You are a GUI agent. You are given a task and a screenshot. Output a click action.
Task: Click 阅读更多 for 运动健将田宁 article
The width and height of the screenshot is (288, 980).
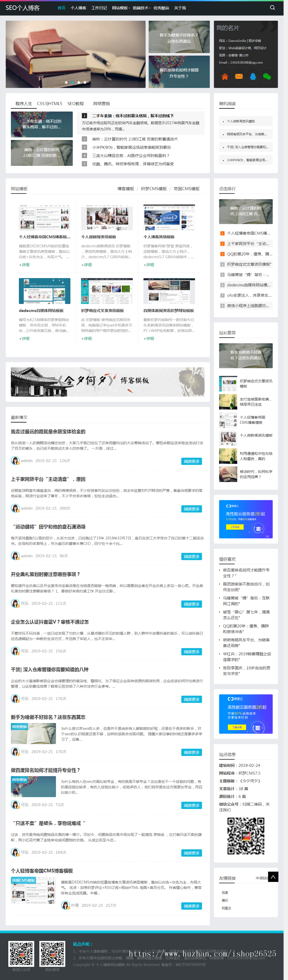tap(192, 556)
